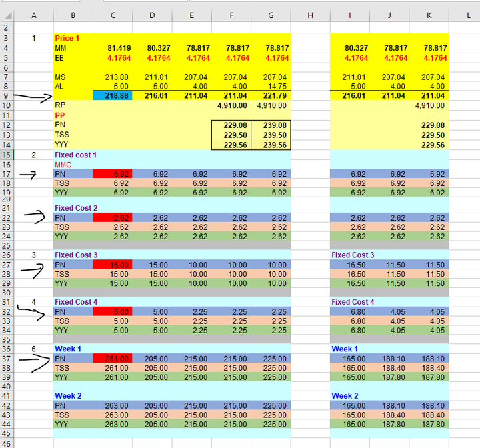
Task: Click cell 81.419 in MM row
Action: pyautogui.click(x=113, y=48)
